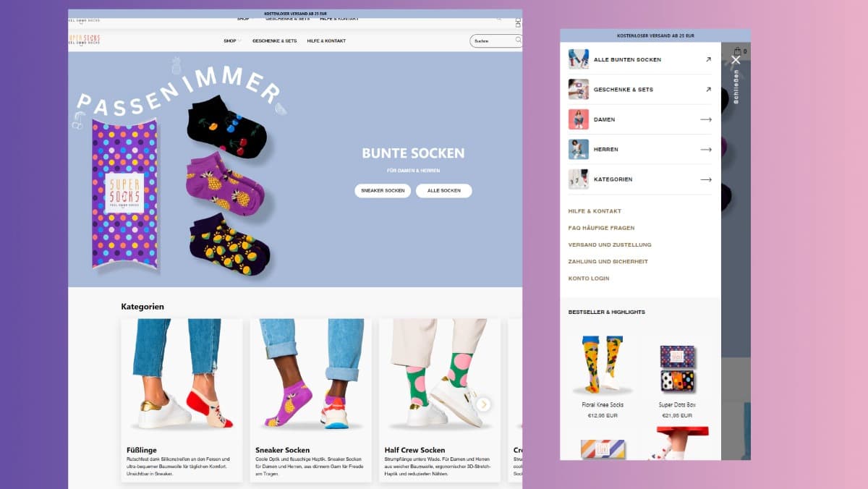Screen dimensions: 868x489
Task: Open the Shop dropdown in the navigation bar
Action: point(232,41)
